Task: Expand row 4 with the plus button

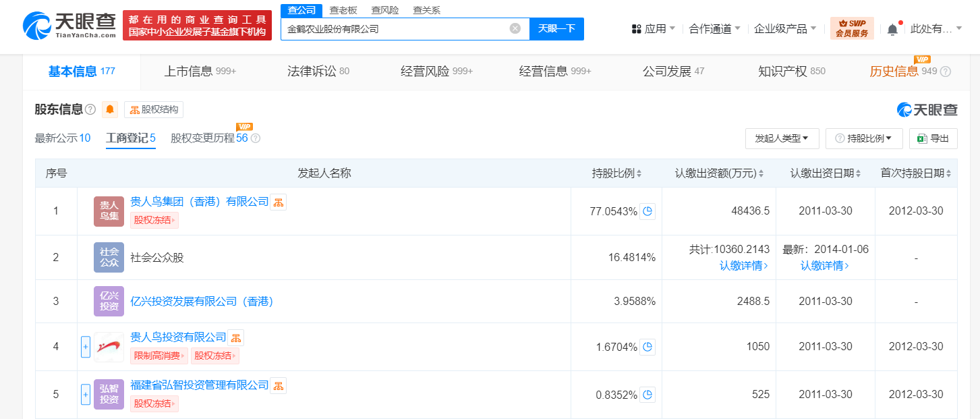Action: (x=86, y=347)
